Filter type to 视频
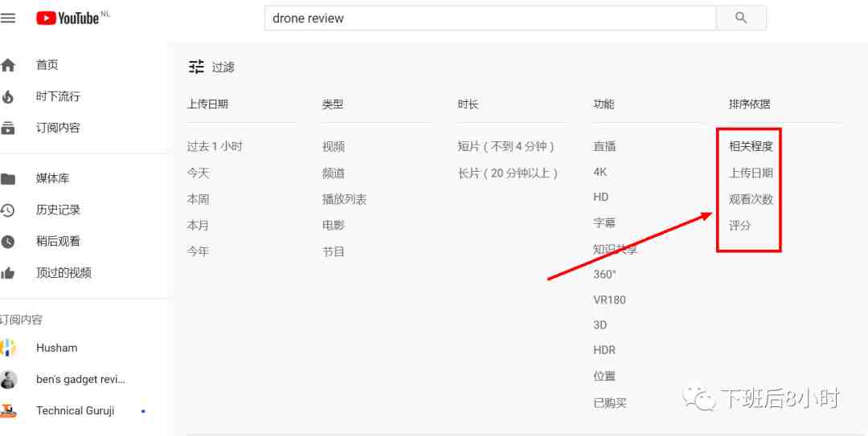Screen dimensions: 868x436 pos(334,147)
